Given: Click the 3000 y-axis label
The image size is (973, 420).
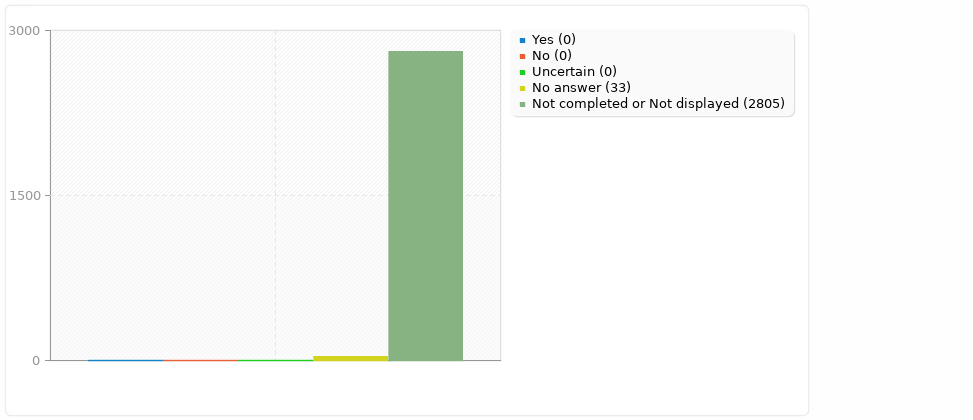Looking at the screenshot, I should 24,31.
